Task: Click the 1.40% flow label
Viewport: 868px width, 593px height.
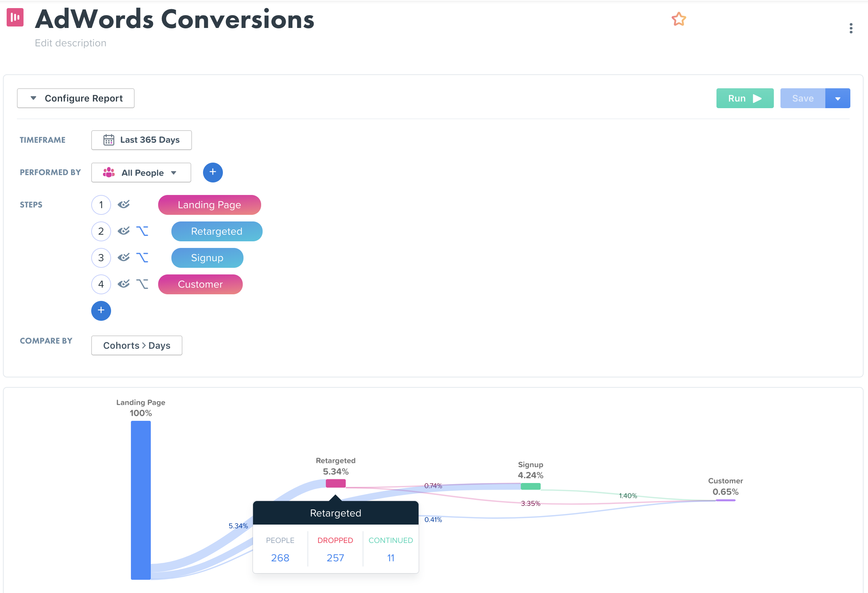Action: point(628,496)
